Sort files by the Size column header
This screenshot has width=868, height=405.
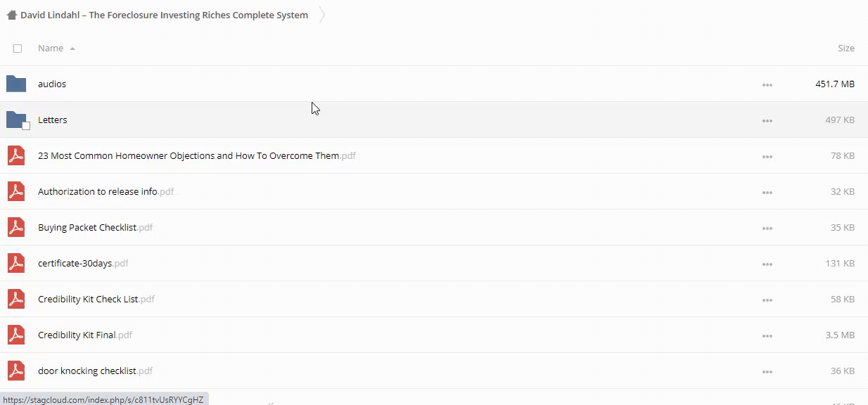pyautogui.click(x=845, y=49)
